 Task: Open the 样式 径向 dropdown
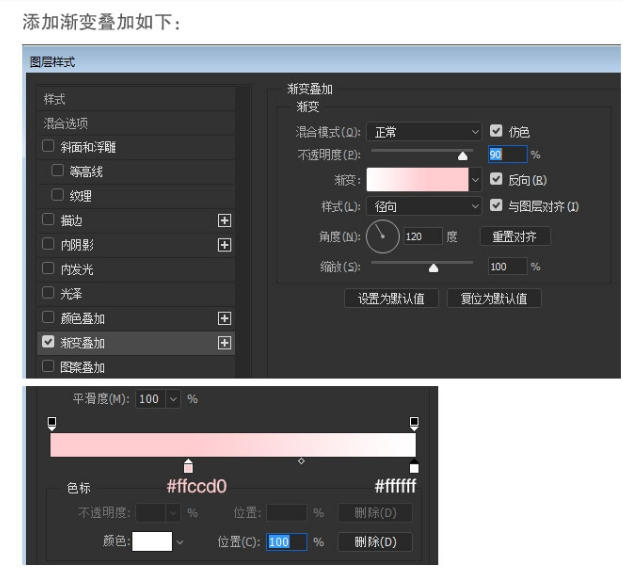coord(424,206)
